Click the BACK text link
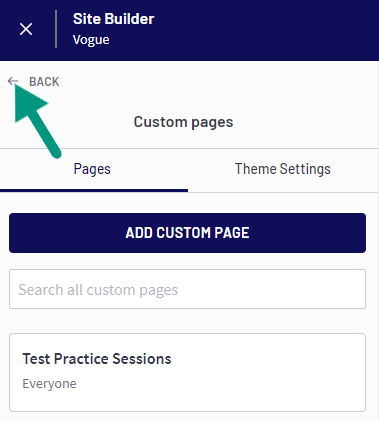 click(x=44, y=82)
